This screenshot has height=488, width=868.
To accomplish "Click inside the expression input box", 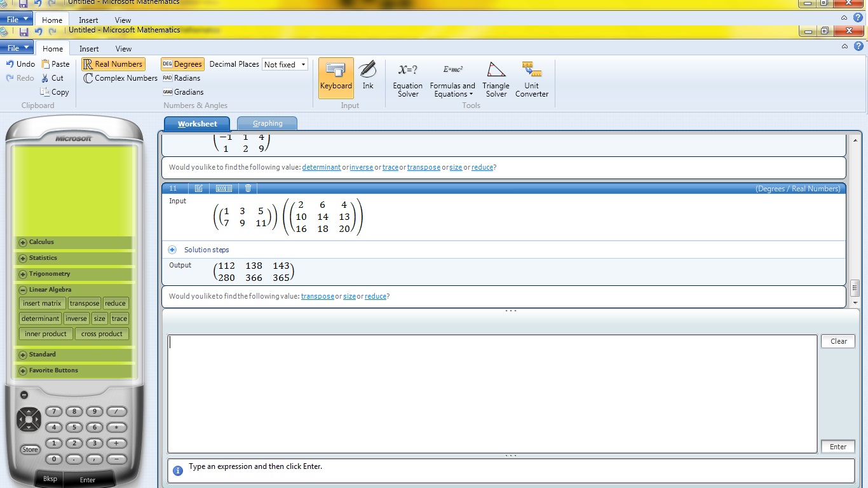I will click(x=492, y=394).
